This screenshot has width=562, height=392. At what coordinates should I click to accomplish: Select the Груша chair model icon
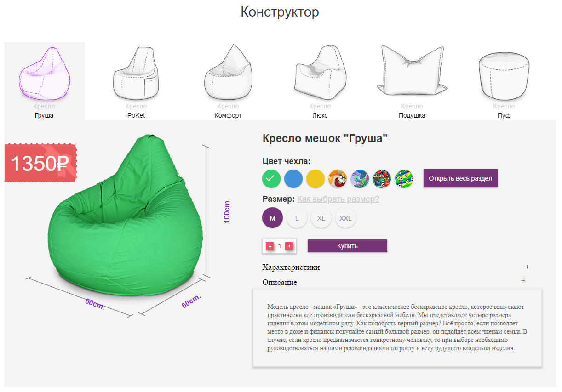pyautogui.click(x=45, y=81)
